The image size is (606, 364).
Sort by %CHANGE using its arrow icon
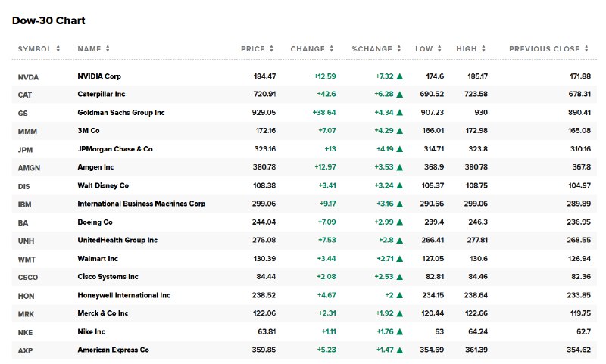pyautogui.click(x=400, y=49)
